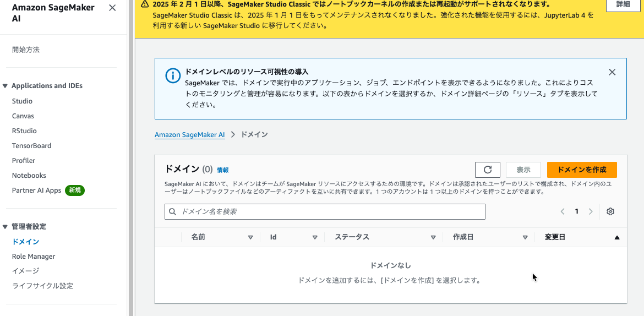The width and height of the screenshot is (644, 316).
Task: Click the 情報 link next to ドメイン heading
Action: pyautogui.click(x=222, y=170)
